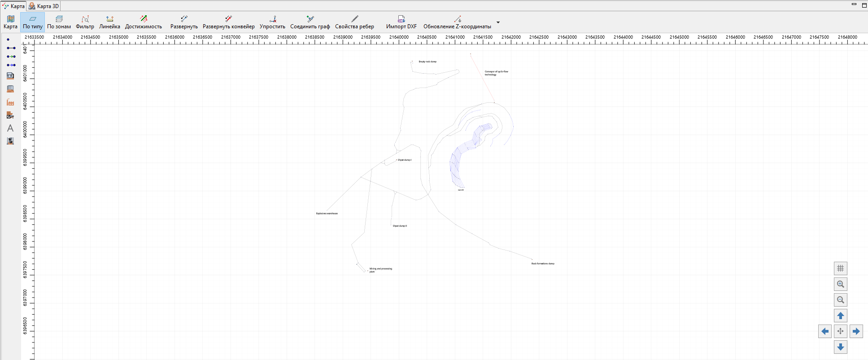Toggle the map grid display button
The image size is (868, 360).
pyautogui.click(x=840, y=268)
